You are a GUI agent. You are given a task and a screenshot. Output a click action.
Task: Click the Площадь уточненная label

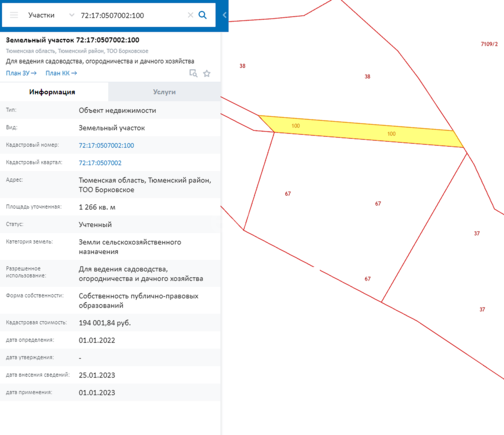[x=34, y=207]
